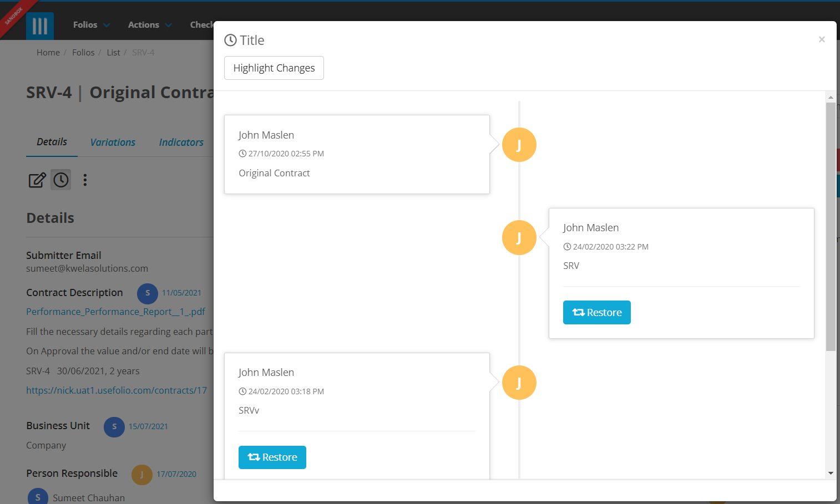
Task: Close the Title history dialog
Action: (x=822, y=39)
